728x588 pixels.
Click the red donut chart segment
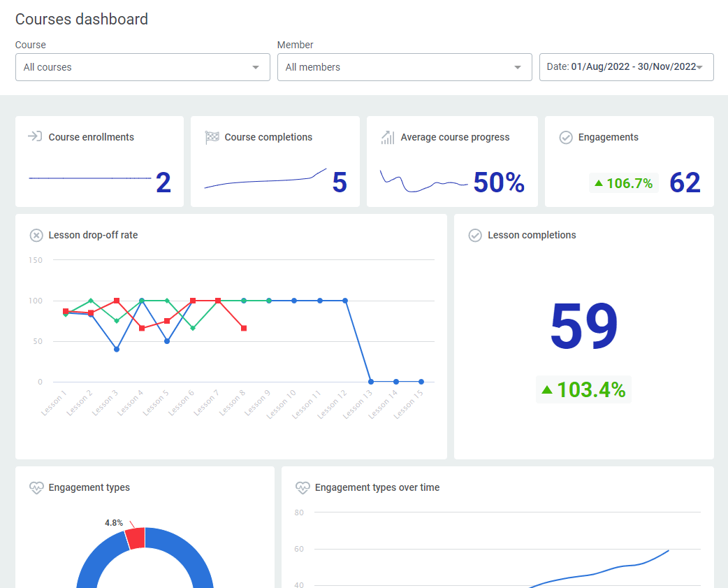pos(135,538)
